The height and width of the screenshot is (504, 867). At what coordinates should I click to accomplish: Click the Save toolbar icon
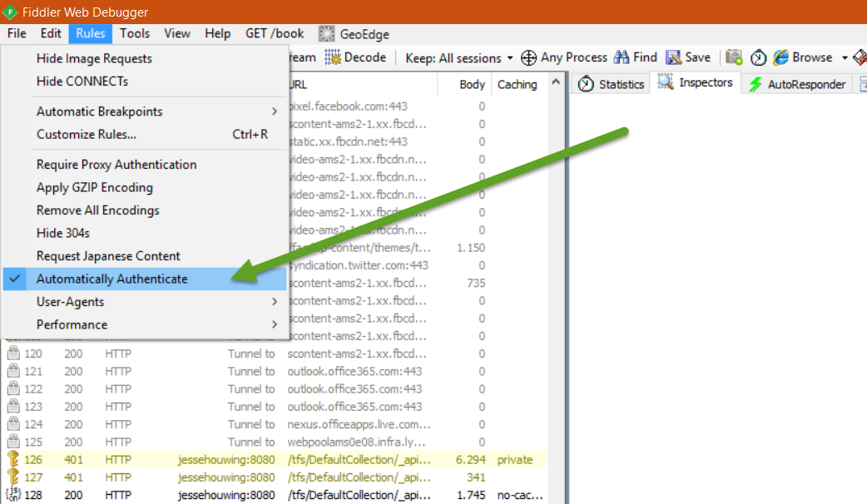(673, 57)
